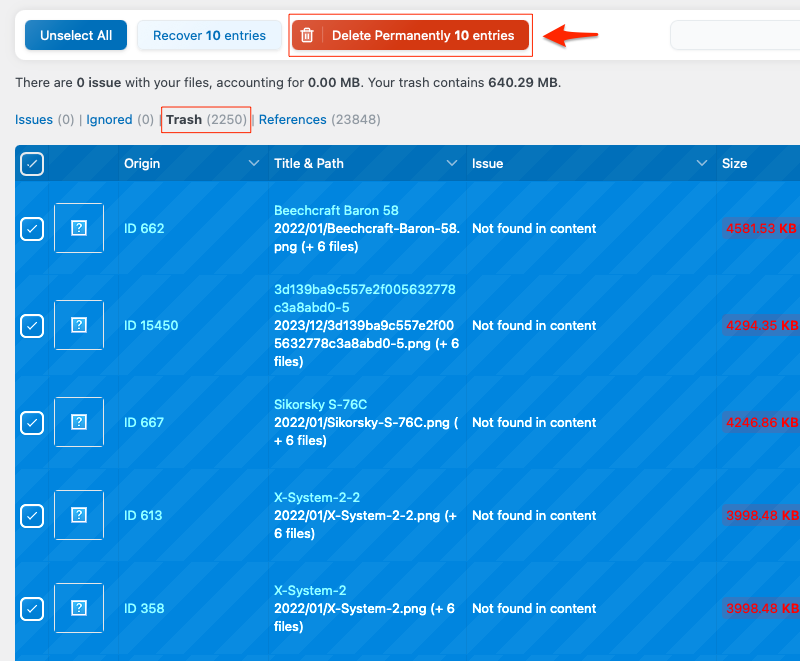The width and height of the screenshot is (800, 661).
Task: Click the placeholder thumbnail for ID 15450
Action: (79, 325)
